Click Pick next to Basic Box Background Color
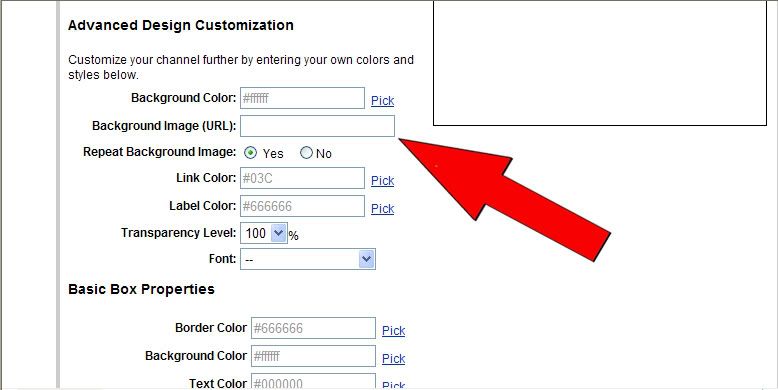Image resolution: width=778 pixels, height=390 pixels. pyautogui.click(x=393, y=358)
